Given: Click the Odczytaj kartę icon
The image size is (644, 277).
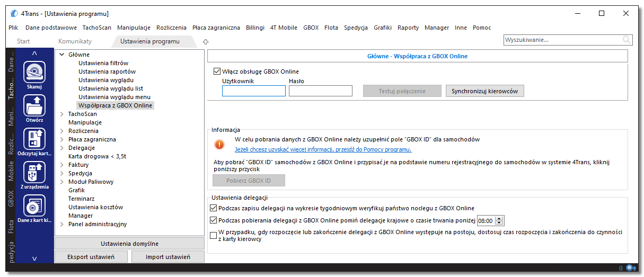Looking at the screenshot, I should pyautogui.click(x=34, y=139).
